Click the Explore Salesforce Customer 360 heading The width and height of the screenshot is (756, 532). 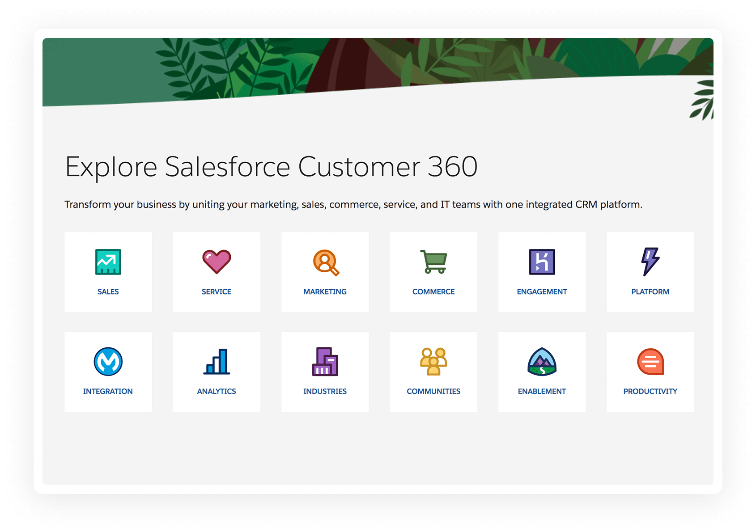point(271,167)
